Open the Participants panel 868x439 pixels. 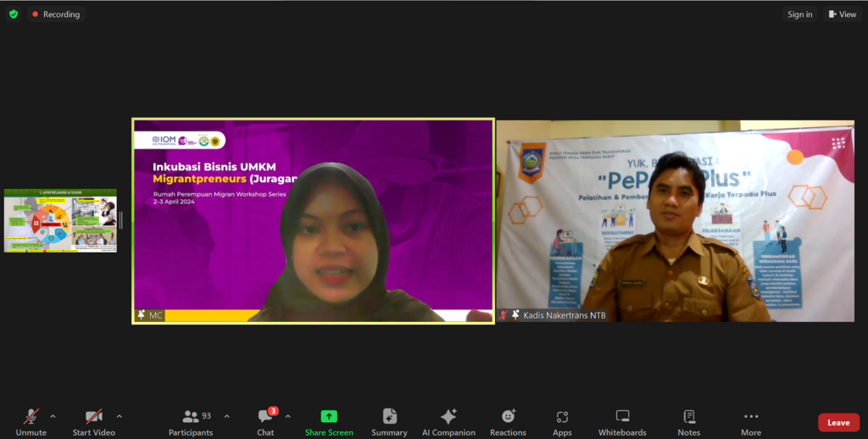click(191, 421)
